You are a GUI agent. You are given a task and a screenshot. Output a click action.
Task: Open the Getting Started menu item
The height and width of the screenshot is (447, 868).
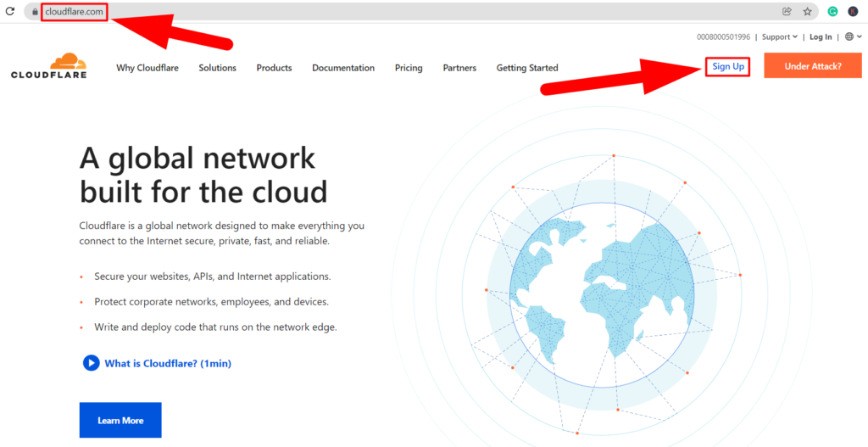(527, 68)
